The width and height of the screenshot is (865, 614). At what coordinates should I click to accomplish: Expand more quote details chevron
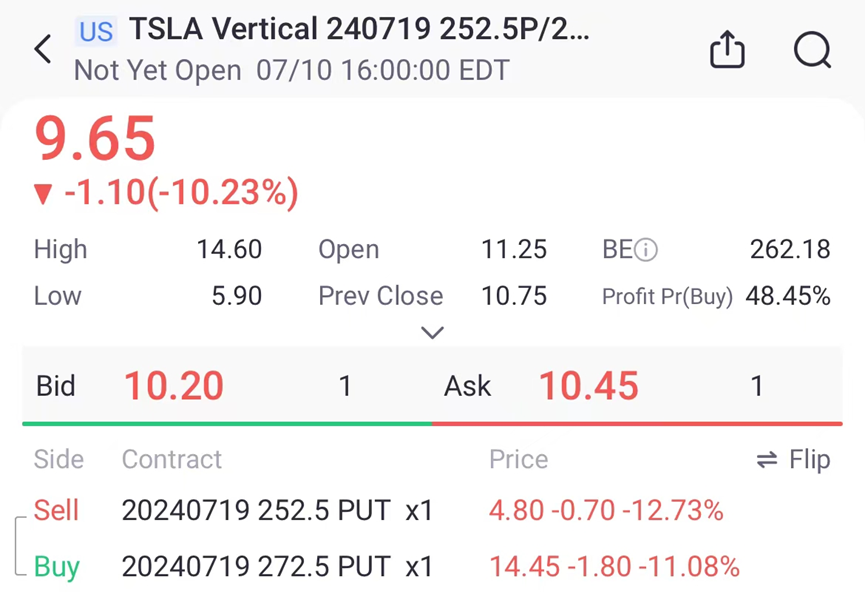click(432, 333)
